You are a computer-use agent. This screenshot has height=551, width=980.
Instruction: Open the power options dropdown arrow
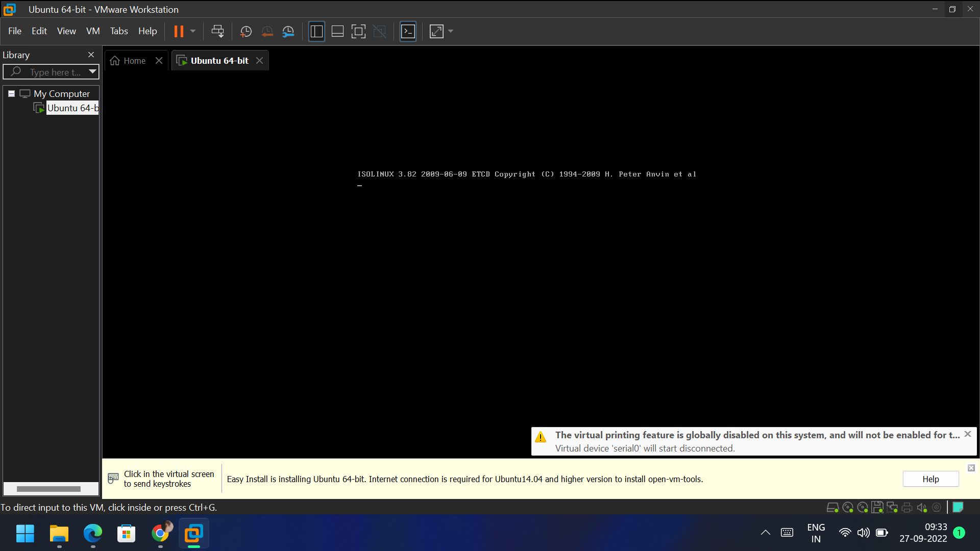[x=193, y=32]
